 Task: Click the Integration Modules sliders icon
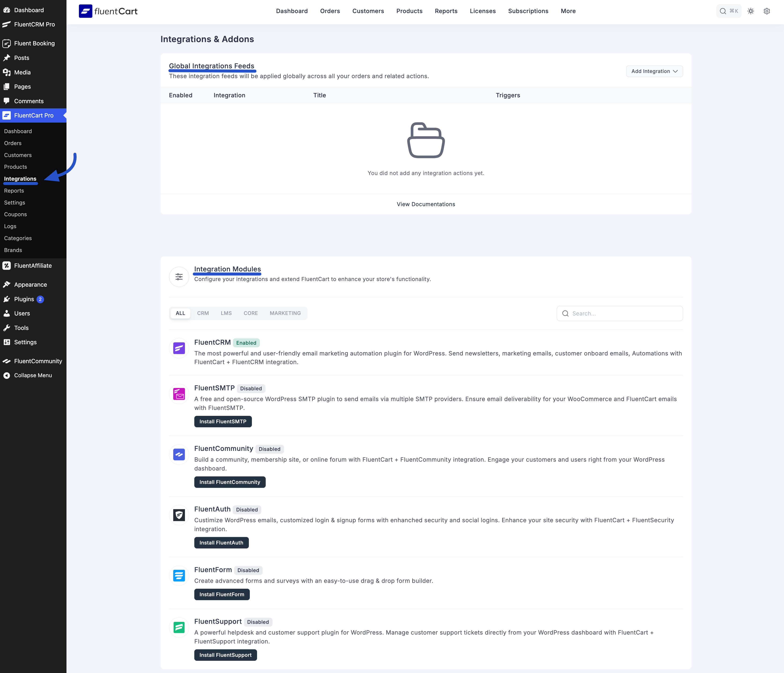[x=179, y=277]
